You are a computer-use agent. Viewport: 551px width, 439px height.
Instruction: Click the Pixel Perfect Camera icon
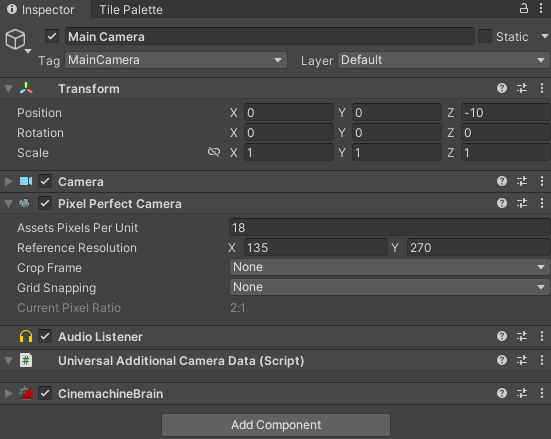pos(26,203)
